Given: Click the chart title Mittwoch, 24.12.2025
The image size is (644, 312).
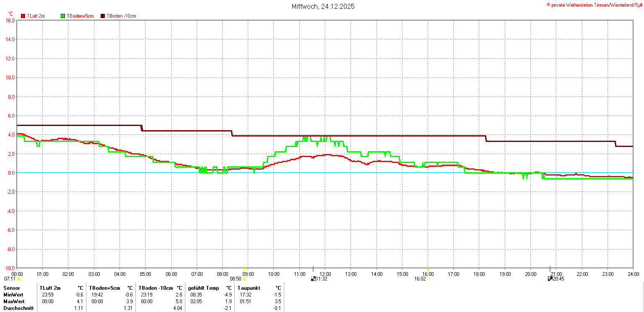Looking at the screenshot, I should [x=323, y=7].
